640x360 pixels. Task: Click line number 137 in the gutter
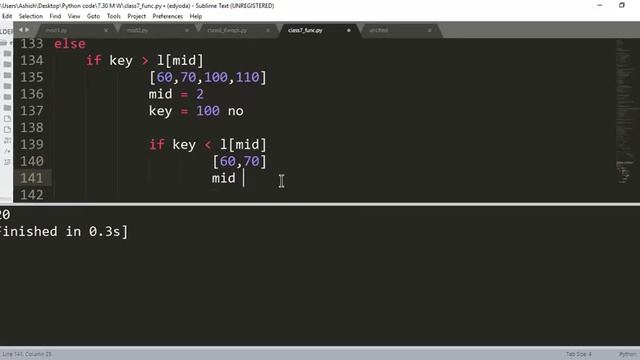(32, 111)
